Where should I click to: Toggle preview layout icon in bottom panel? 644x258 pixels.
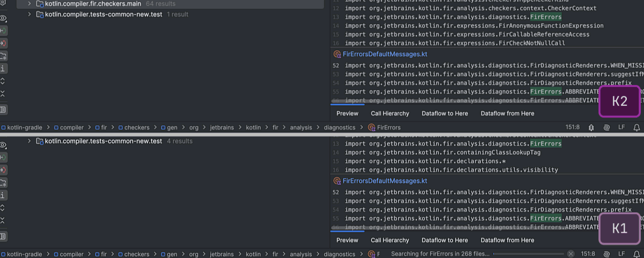3,236
